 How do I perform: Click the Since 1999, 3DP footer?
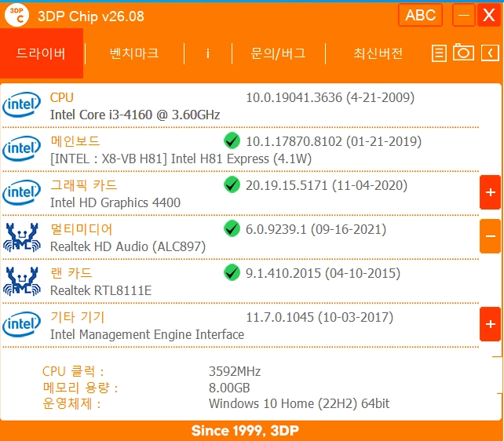click(245, 431)
